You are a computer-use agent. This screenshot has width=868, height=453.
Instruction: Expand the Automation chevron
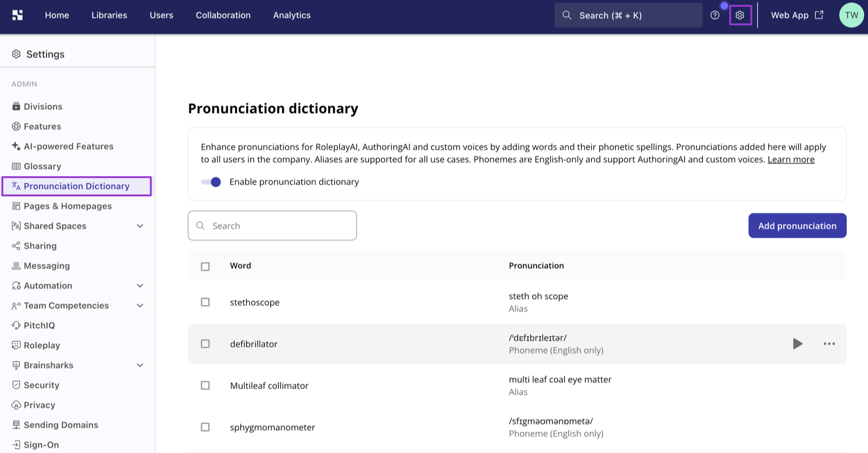tap(140, 285)
